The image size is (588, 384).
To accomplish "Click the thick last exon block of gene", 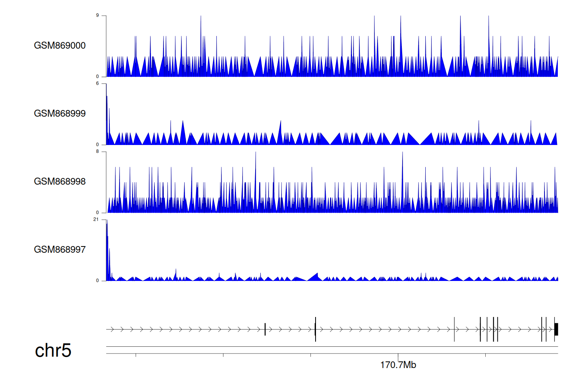I will click(556, 329).
